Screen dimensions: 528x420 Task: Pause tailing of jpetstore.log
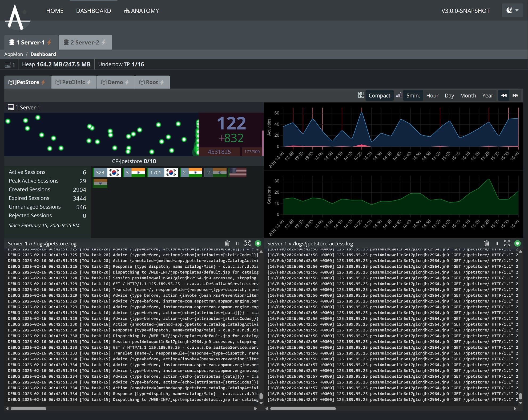coord(237,243)
